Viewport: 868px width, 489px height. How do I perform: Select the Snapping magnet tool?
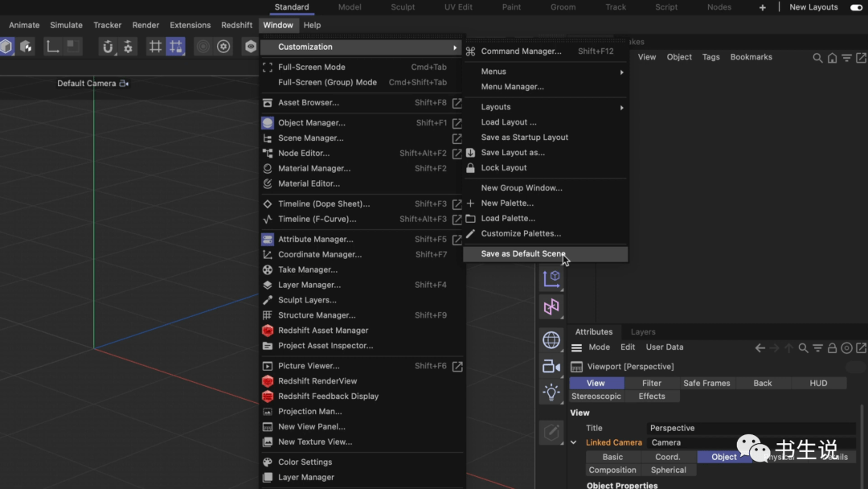(108, 47)
